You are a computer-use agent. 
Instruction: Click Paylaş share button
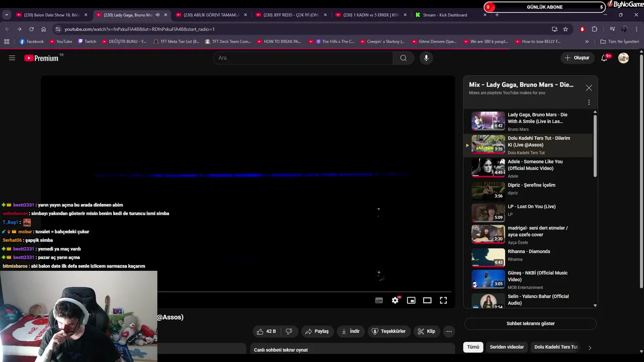[x=316, y=331]
